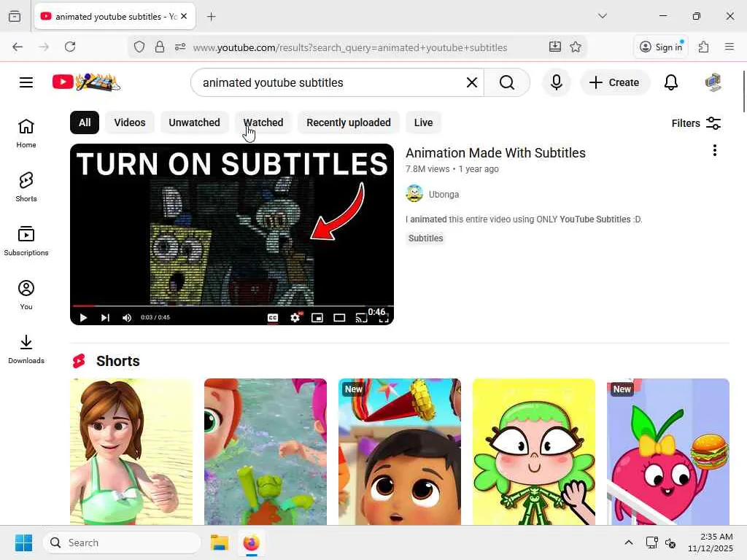Open the New Short with cherry holding burger

668,452
